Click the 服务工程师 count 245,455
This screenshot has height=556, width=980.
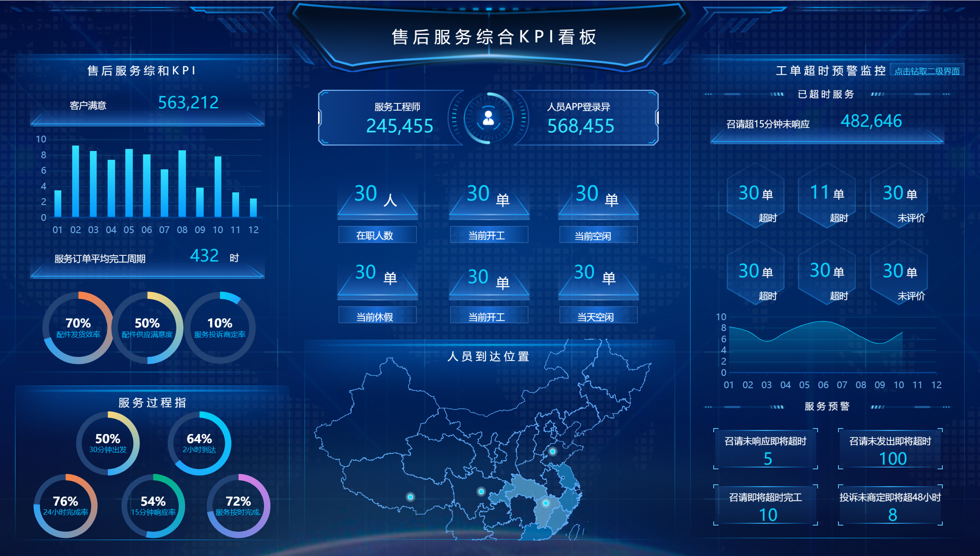[399, 126]
